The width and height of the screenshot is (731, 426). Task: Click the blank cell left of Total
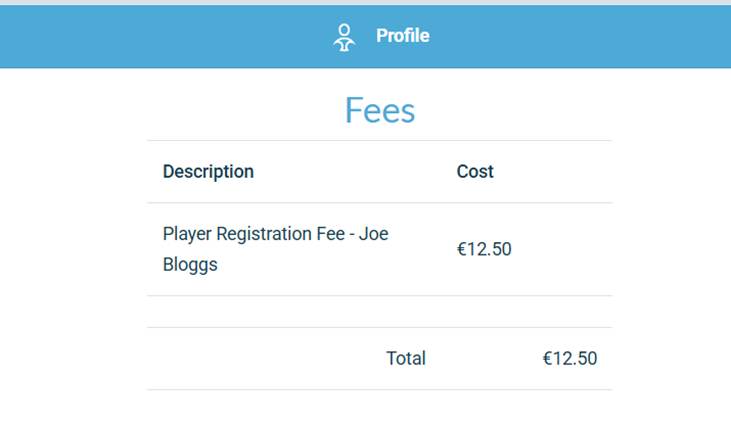pyautogui.click(x=260, y=358)
